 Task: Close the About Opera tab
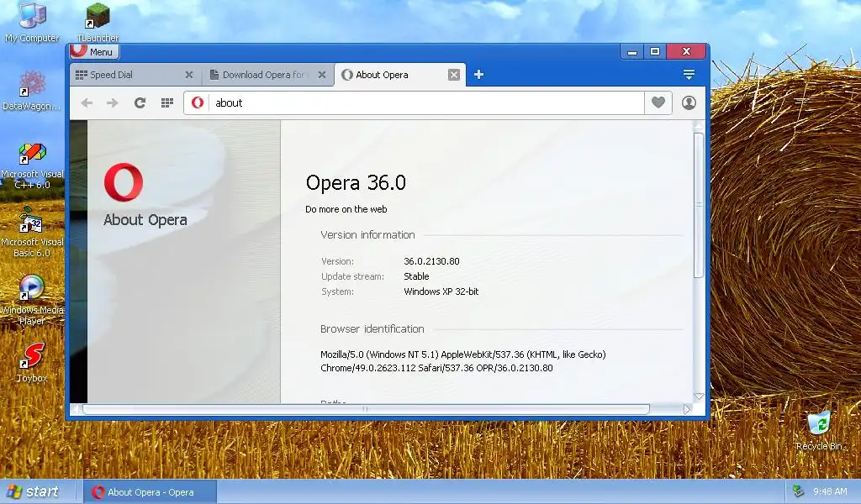click(x=453, y=75)
